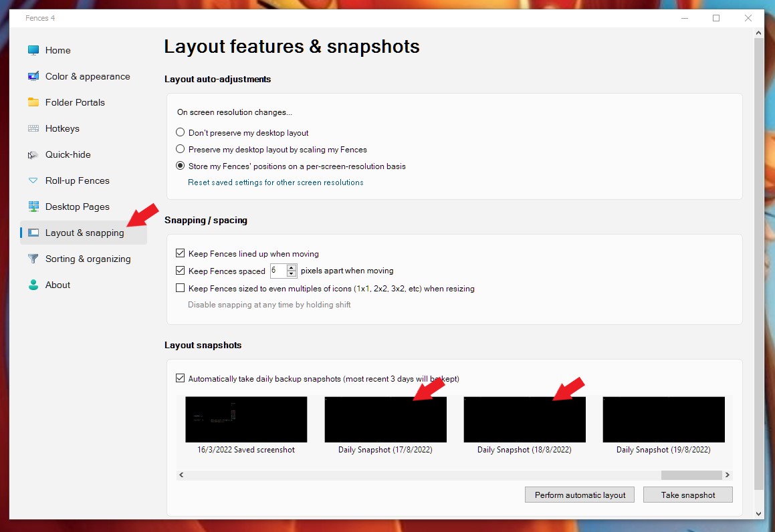Click Reset saved settings for other resolutions

pyautogui.click(x=275, y=182)
